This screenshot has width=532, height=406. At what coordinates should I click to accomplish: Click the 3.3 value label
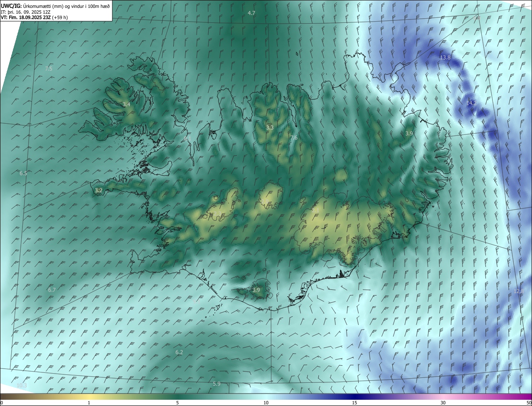(x=270, y=127)
